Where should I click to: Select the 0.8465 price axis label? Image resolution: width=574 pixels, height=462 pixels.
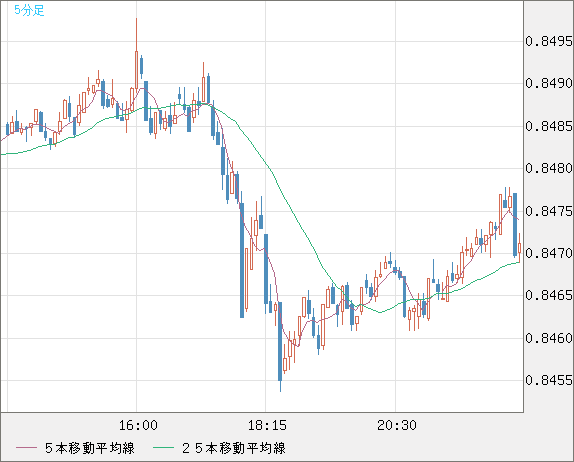point(549,295)
